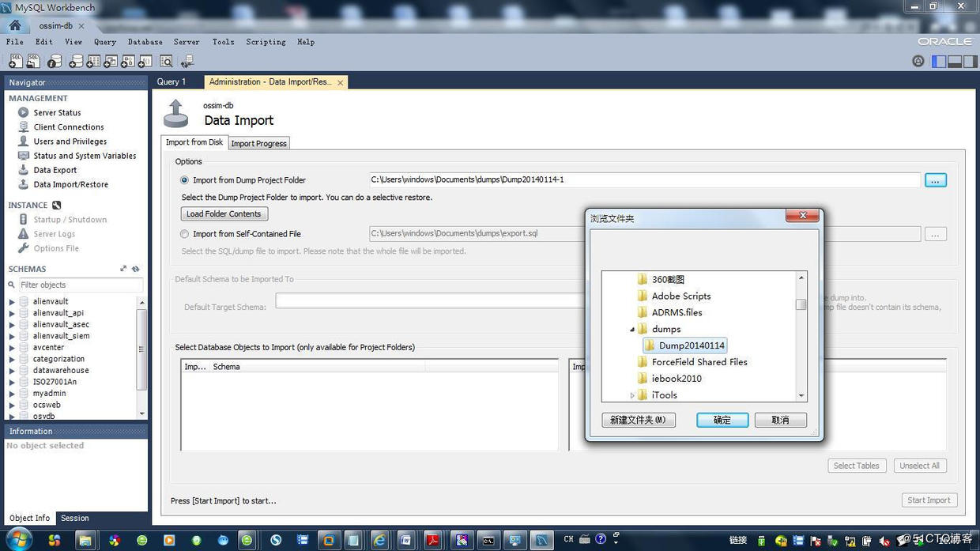Click Start Import button
980x551 pixels.
[x=929, y=500]
